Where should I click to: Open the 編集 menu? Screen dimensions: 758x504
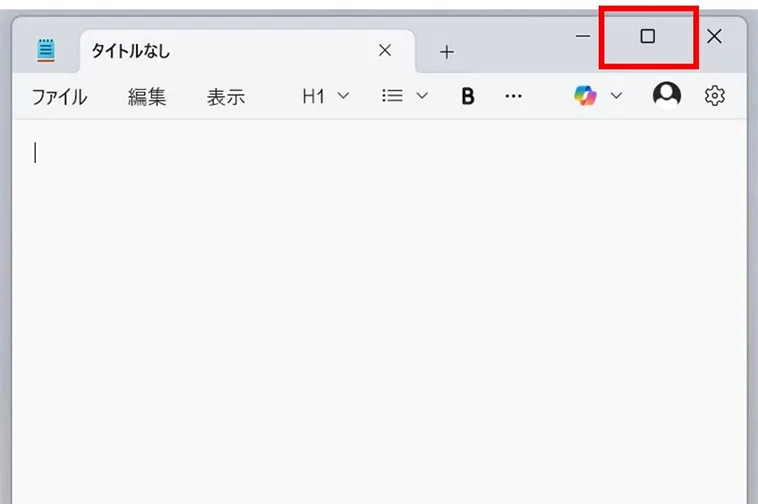click(x=147, y=97)
